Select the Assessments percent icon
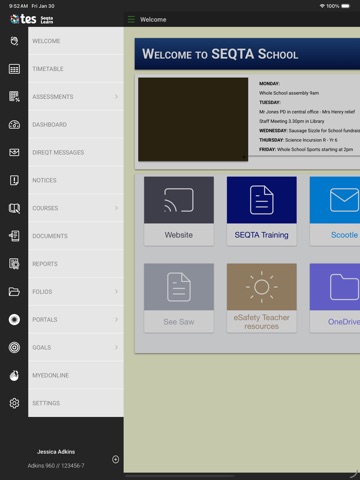The image size is (360, 480). pos(14,97)
